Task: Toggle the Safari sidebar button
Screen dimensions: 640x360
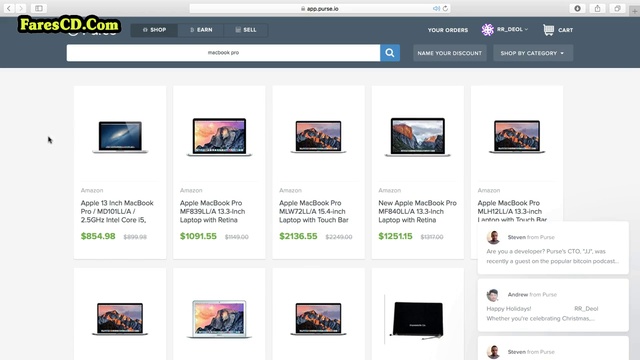Action: pyautogui.click(x=39, y=8)
